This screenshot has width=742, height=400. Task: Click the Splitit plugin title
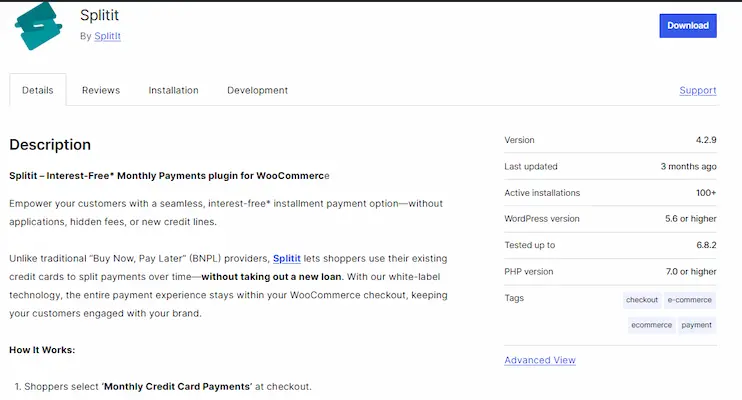point(99,15)
